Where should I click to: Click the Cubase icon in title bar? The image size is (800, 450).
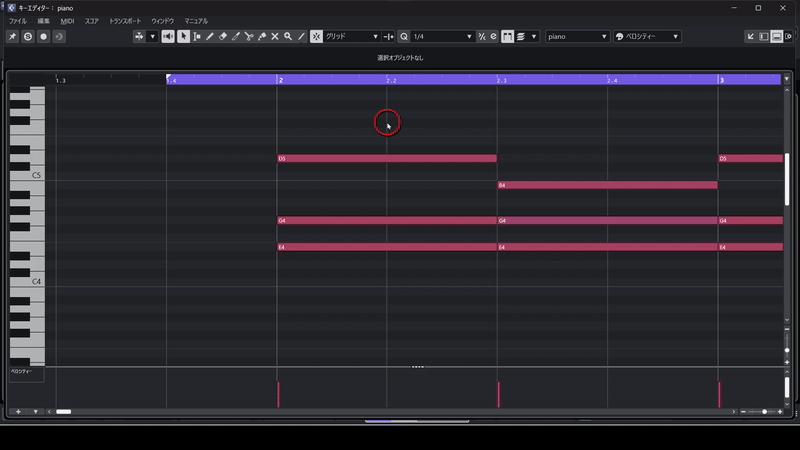click(x=11, y=8)
